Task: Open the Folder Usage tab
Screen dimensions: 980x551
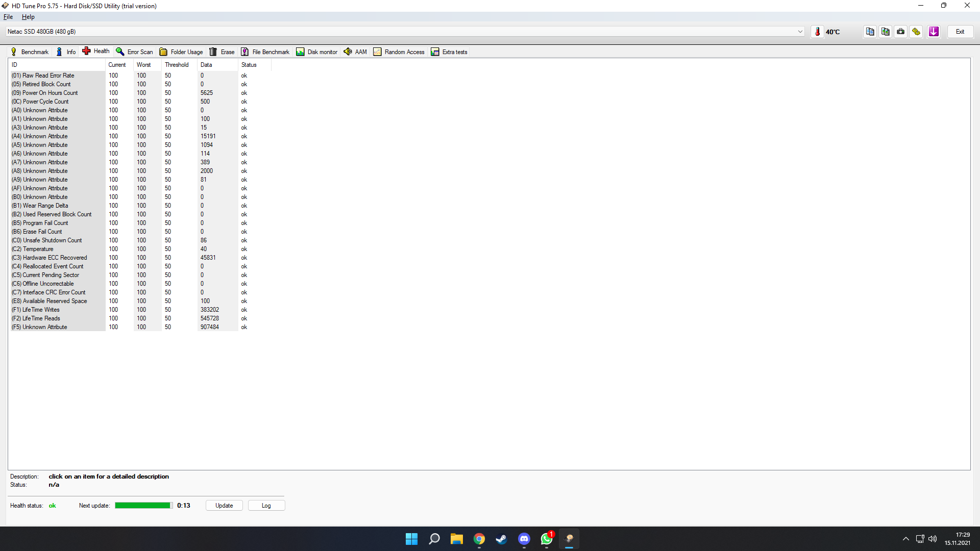Action: (181, 52)
